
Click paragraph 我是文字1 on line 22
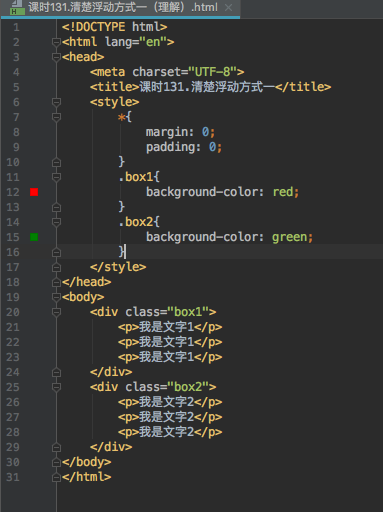point(170,342)
